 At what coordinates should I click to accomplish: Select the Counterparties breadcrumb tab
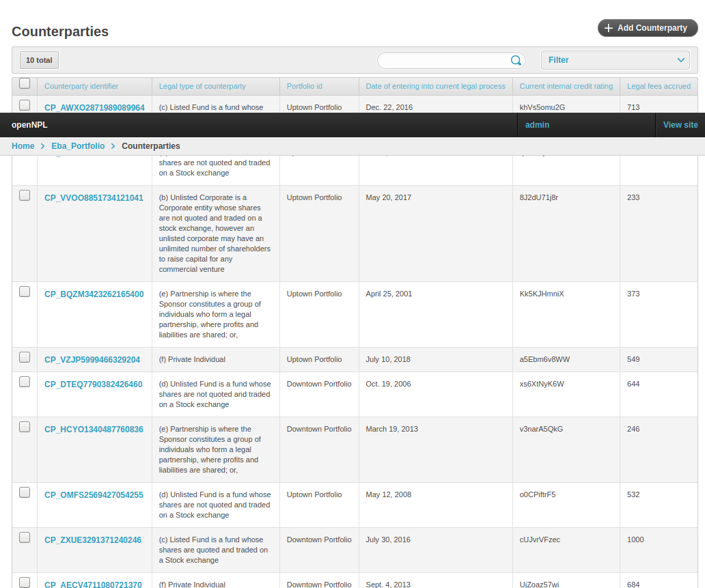tap(150, 146)
